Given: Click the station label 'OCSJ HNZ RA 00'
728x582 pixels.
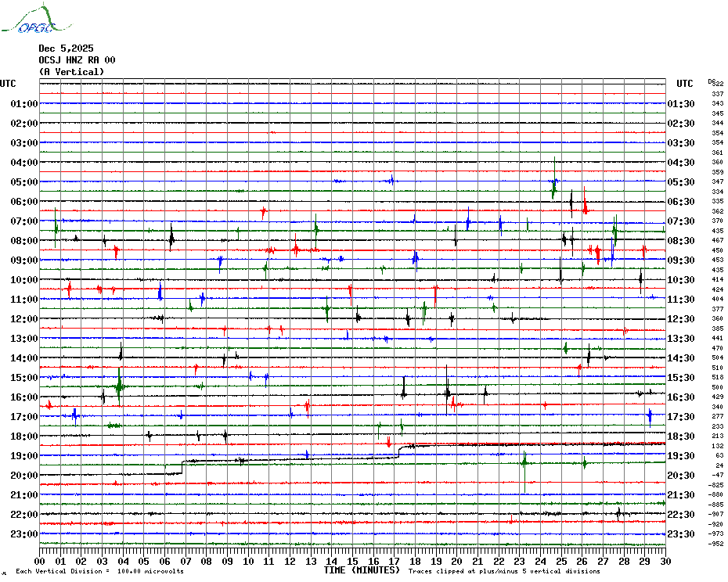Looking at the screenshot, I should (77, 60).
